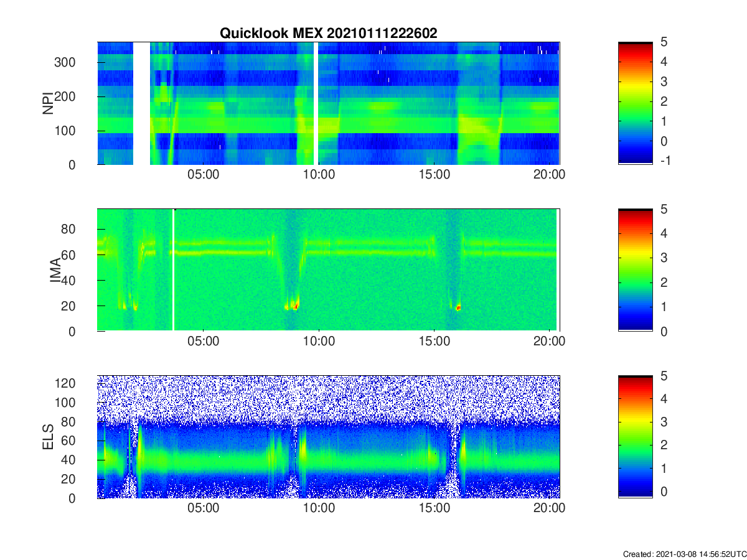This screenshot has width=747, height=560.
Task: Click the title Quicklook MEX 20210111222602
Action: (x=328, y=34)
